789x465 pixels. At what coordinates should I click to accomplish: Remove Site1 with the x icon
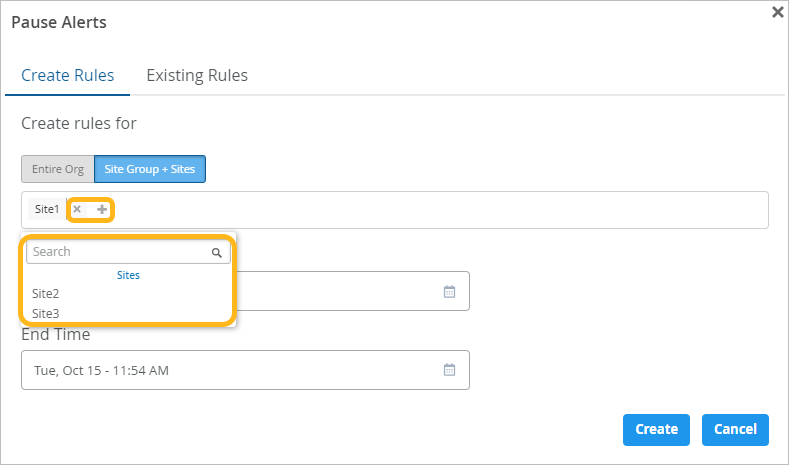[77, 209]
